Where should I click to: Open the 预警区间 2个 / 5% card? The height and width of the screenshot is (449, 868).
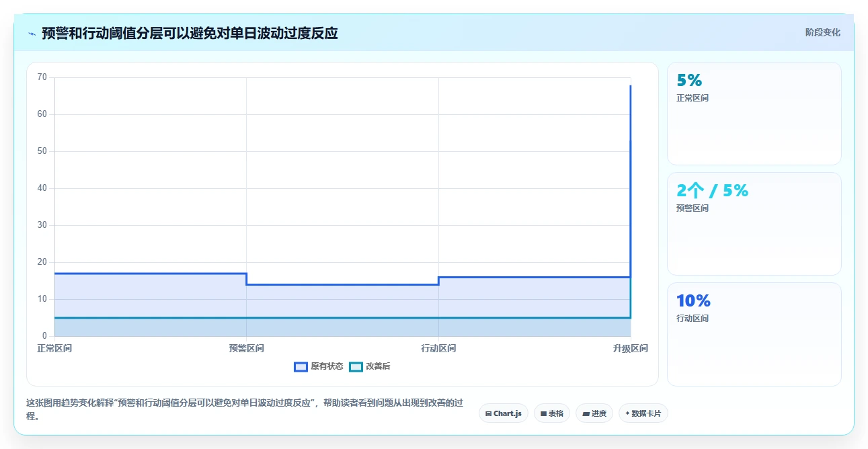[x=754, y=224]
